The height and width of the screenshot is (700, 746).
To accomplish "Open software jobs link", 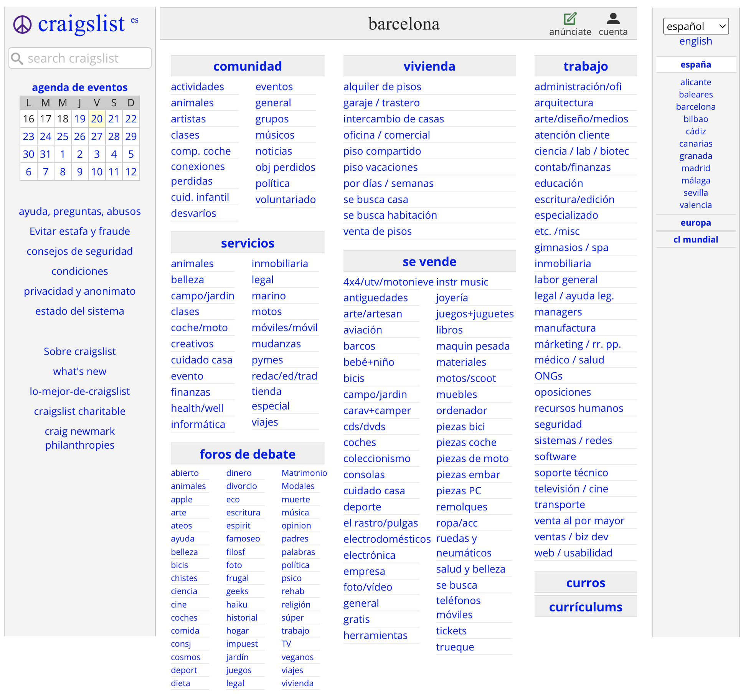I will pyautogui.click(x=555, y=457).
